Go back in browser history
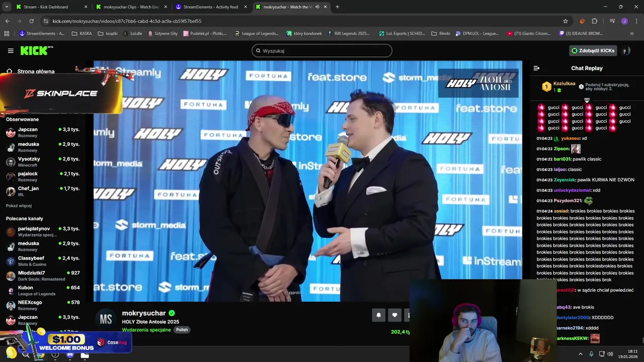This screenshot has width=644, height=362. click(7, 21)
